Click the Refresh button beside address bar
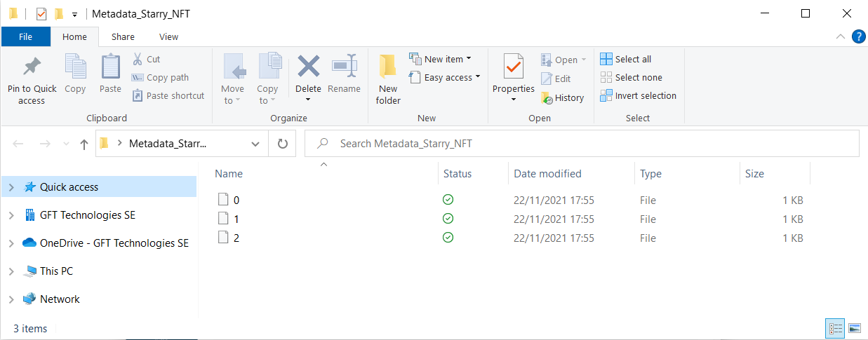 pyautogui.click(x=282, y=144)
